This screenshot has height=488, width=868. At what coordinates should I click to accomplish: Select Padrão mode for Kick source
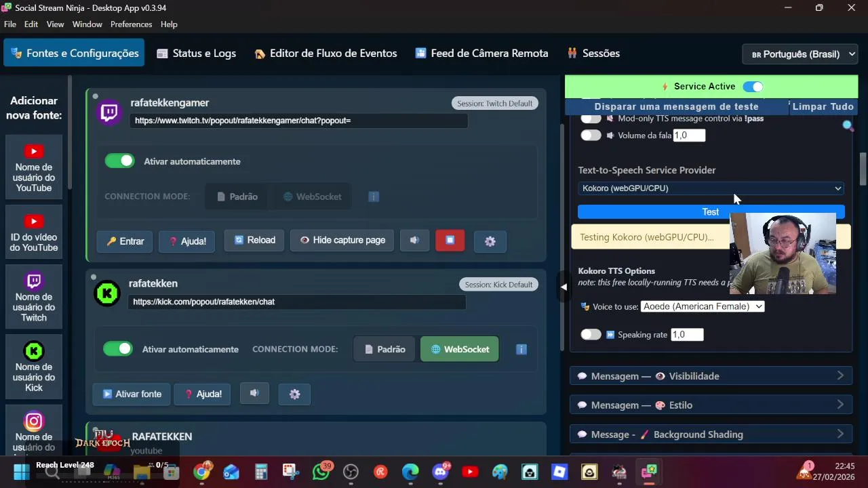pyautogui.click(x=384, y=349)
